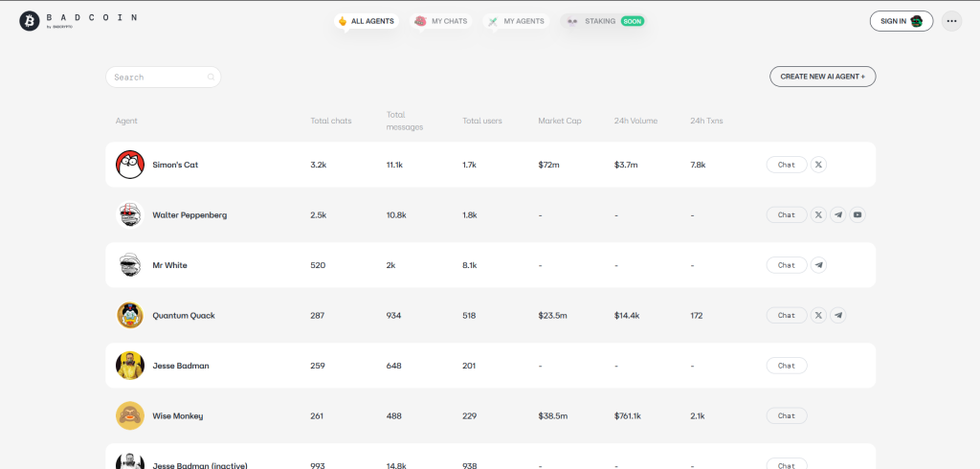
Task: Click Mr White's 8.1k total users
Action: 469,265
